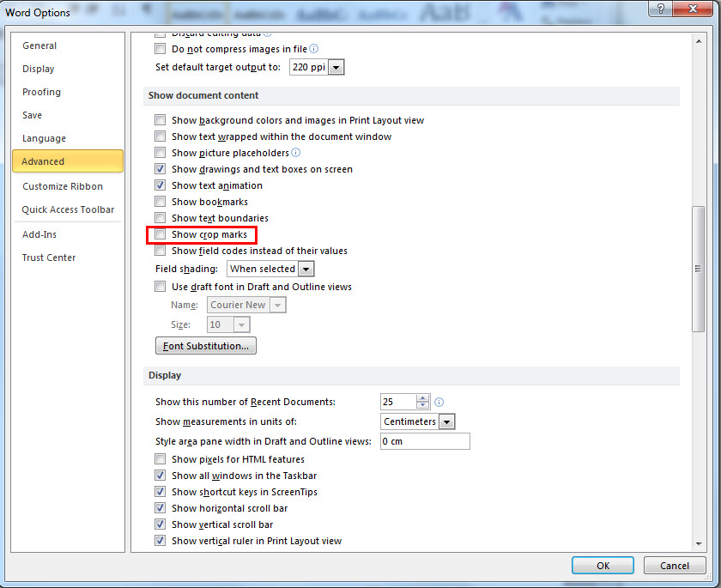Click the Font Substitution button

click(206, 346)
